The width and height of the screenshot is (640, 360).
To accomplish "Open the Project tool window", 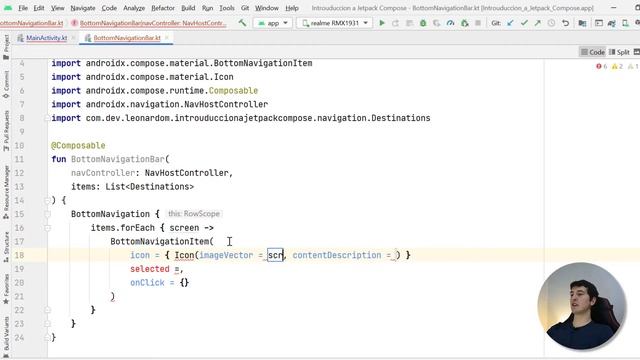I will [x=6, y=47].
